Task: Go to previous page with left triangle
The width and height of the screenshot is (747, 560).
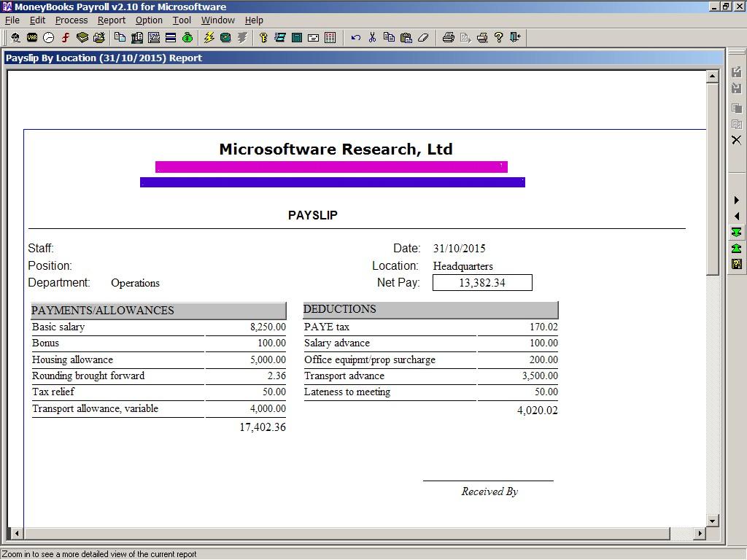Action: [x=737, y=217]
